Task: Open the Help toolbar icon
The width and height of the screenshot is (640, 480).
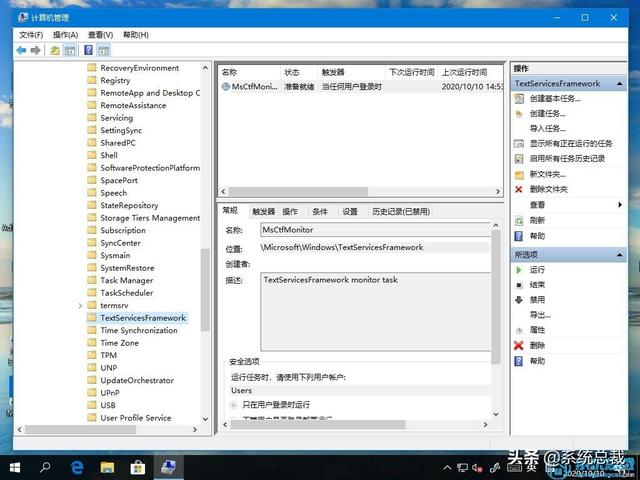Action: [x=88, y=50]
